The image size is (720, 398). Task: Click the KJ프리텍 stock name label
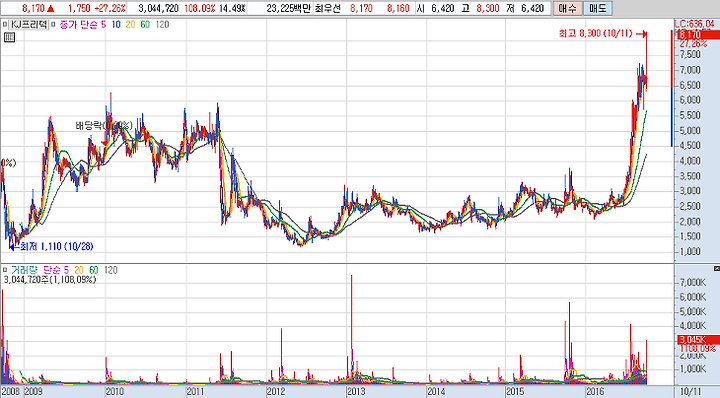click(x=28, y=24)
